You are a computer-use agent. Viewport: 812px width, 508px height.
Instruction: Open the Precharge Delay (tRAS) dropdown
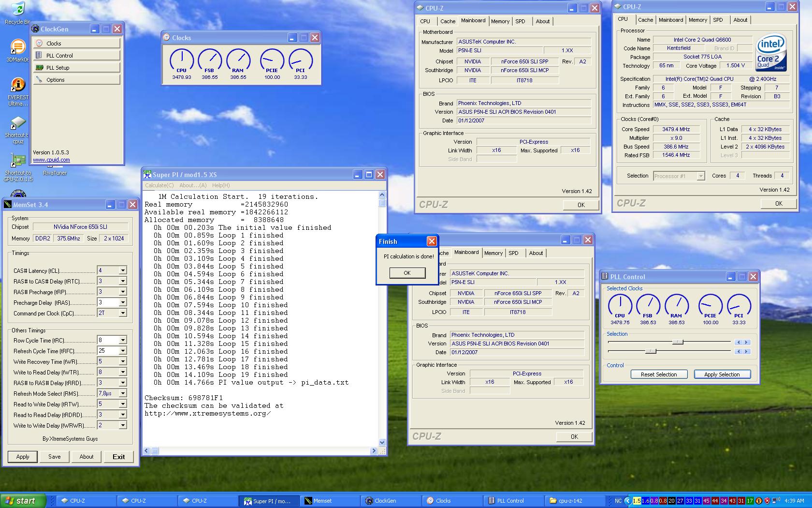pyautogui.click(x=123, y=302)
